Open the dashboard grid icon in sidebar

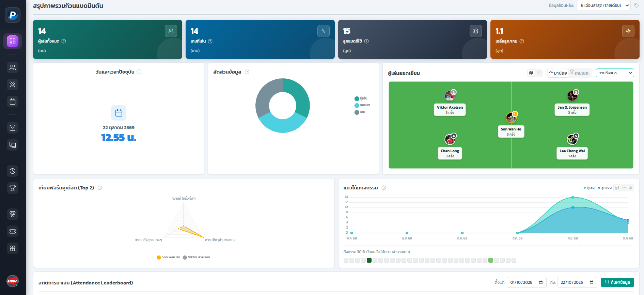13,41
